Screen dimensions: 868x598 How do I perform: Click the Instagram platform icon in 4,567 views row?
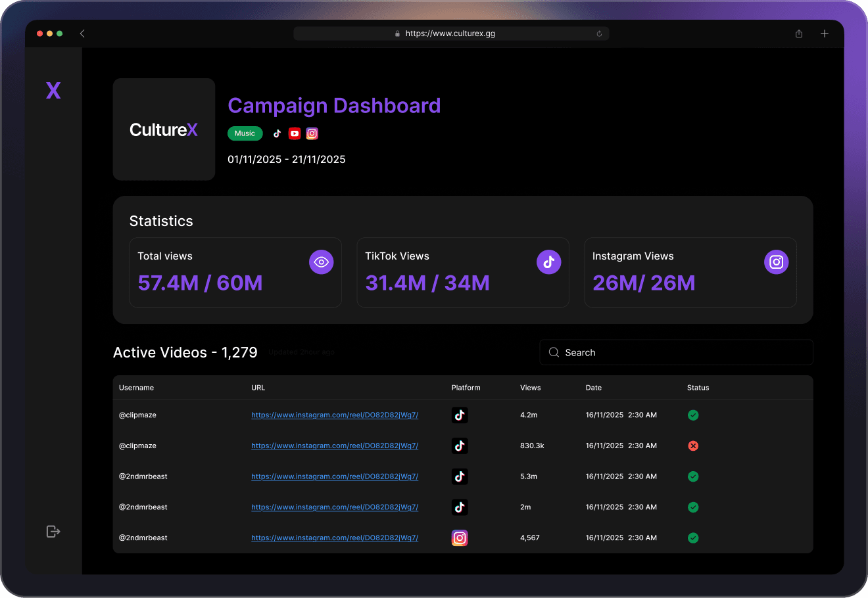[x=460, y=538]
